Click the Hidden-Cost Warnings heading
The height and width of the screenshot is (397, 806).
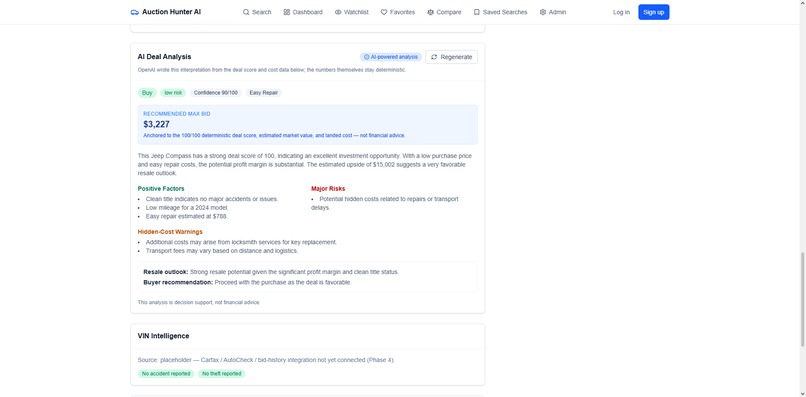pos(170,232)
